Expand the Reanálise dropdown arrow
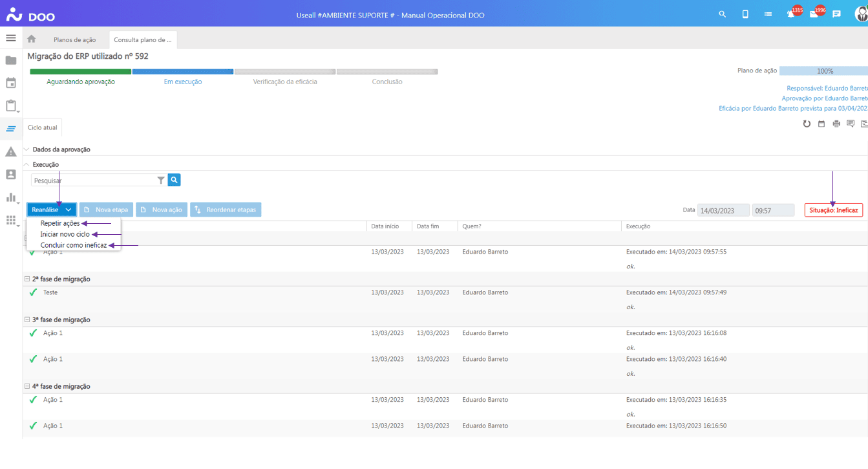This screenshot has height=469, width=868. tap(69, 210)
